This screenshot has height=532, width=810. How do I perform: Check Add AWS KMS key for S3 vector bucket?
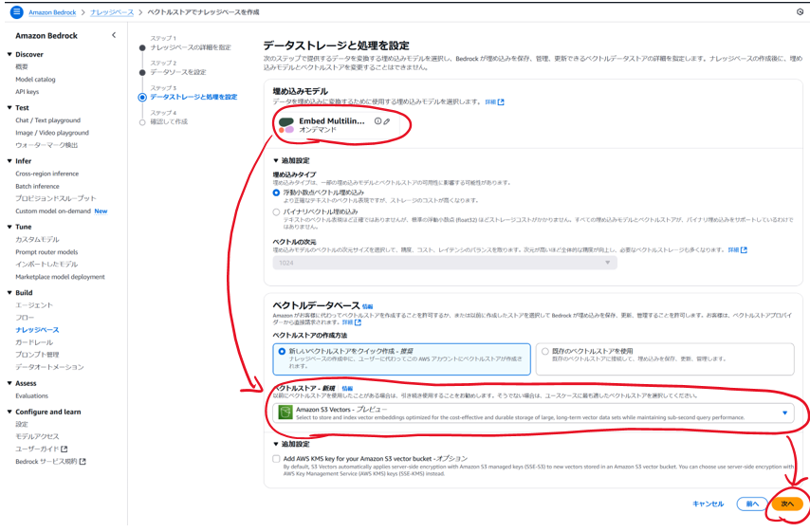pos(276,459)
